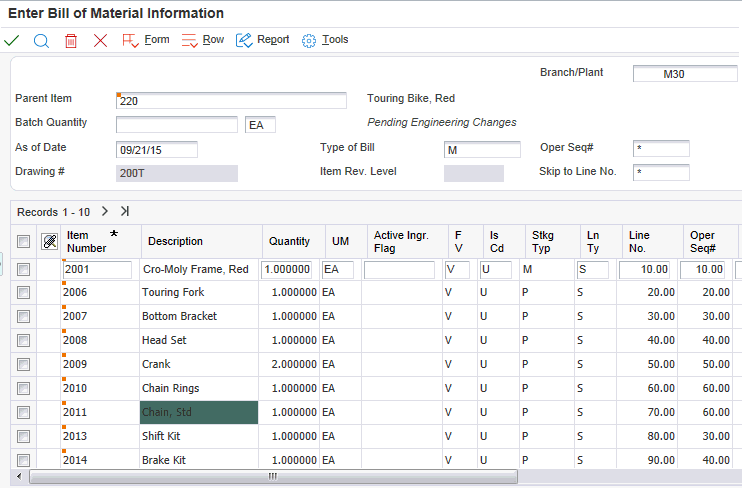Click the Drawing # field 200T
Image resolution: width=742 pixels, height=488 pixels.
177,173
